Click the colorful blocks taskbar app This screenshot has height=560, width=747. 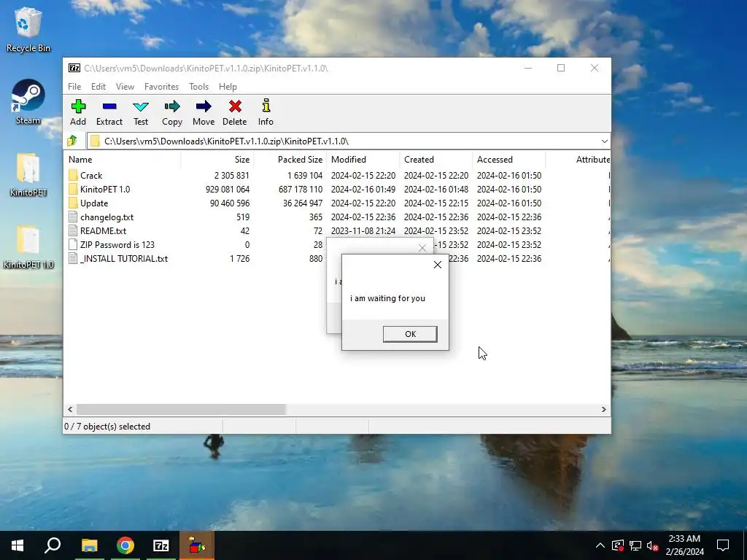tap(197, 545)
